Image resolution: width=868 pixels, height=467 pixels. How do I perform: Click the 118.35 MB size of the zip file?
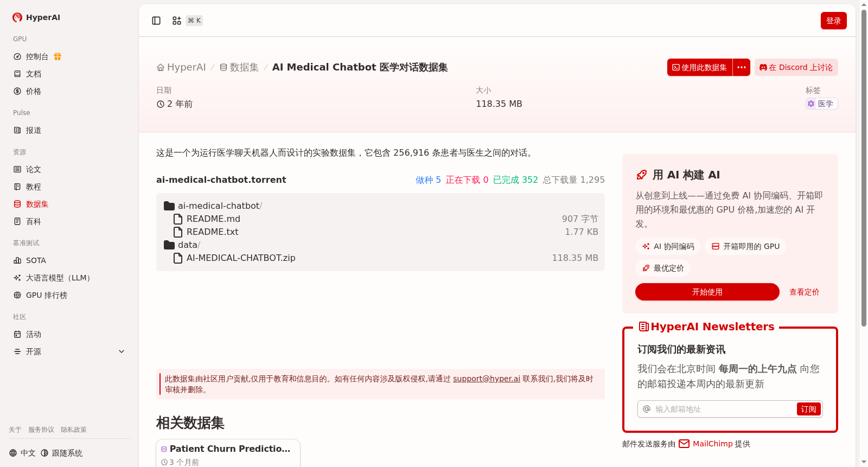click(x=575, y=258)
